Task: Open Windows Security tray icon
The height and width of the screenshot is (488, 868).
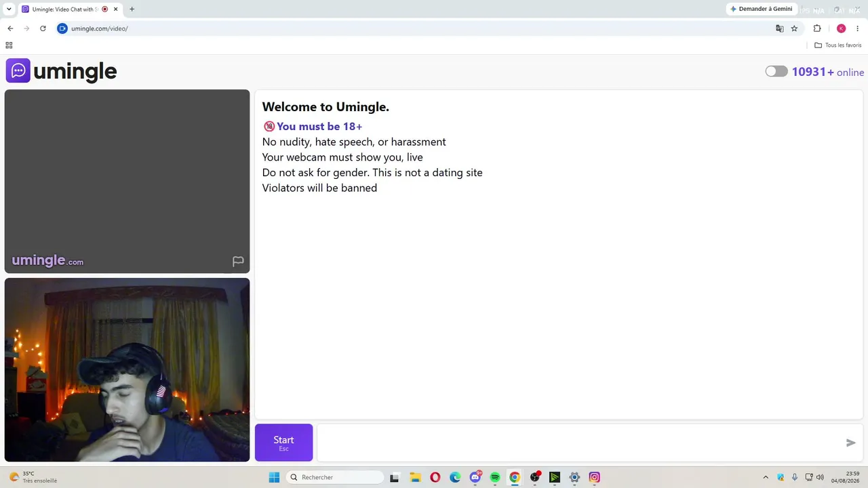Action: [781, 477]
